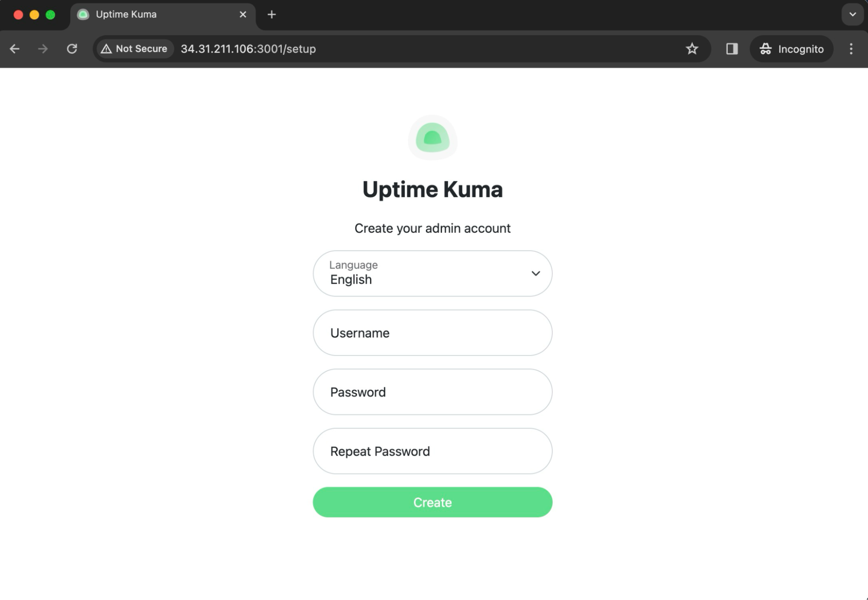
Task: Open the browser three-dot menu
Action: (850, 49)
